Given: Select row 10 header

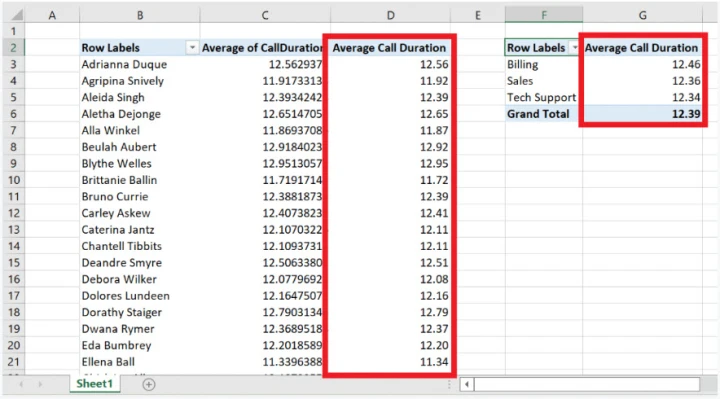Looking at the screenshot, I should point(13,180).
